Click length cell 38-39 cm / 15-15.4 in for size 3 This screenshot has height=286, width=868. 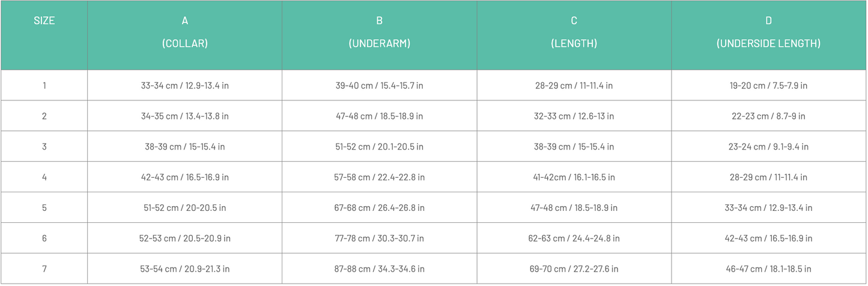pyautogui.click(x=574, y=147)
